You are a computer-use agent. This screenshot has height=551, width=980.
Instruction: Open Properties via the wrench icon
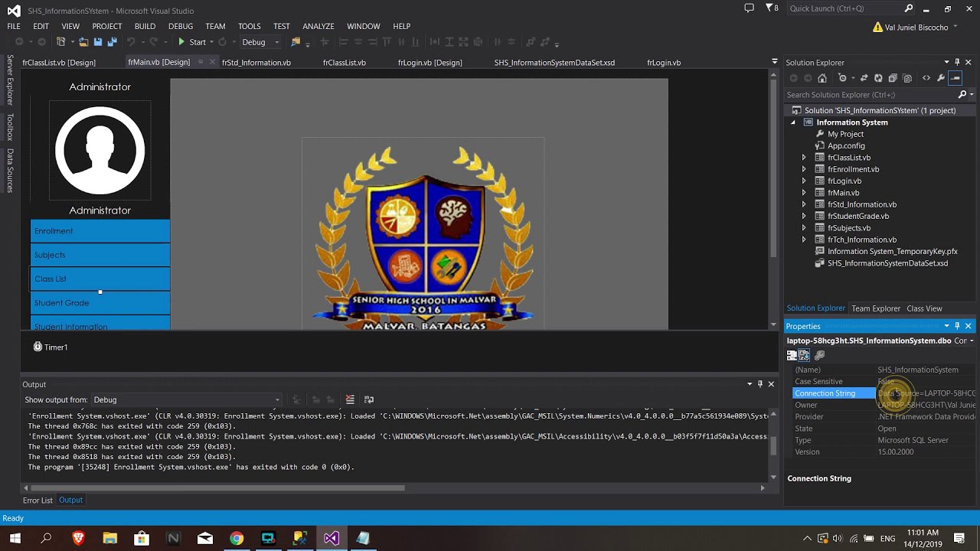[x=941, y=78]
